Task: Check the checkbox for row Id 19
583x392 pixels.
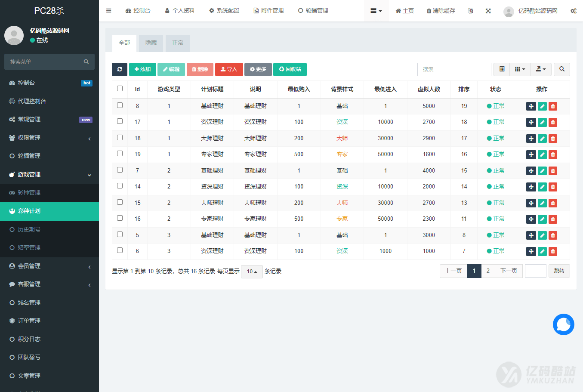Action: [120, 154]
